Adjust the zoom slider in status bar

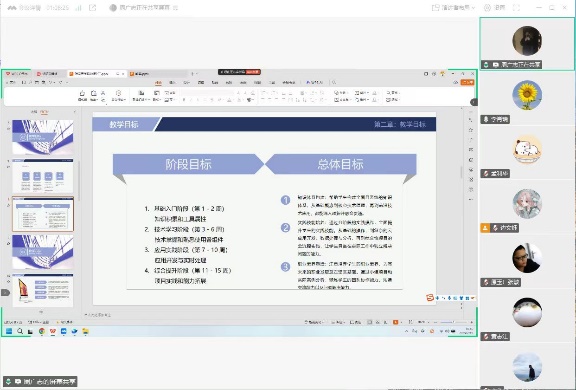[453, 322]
